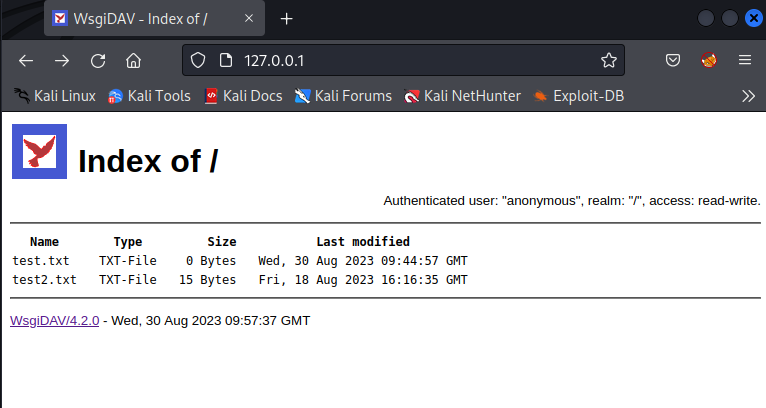Open the Kali Forums bookmark
This screenshot has height=408, width=766.
click(343, 96)
